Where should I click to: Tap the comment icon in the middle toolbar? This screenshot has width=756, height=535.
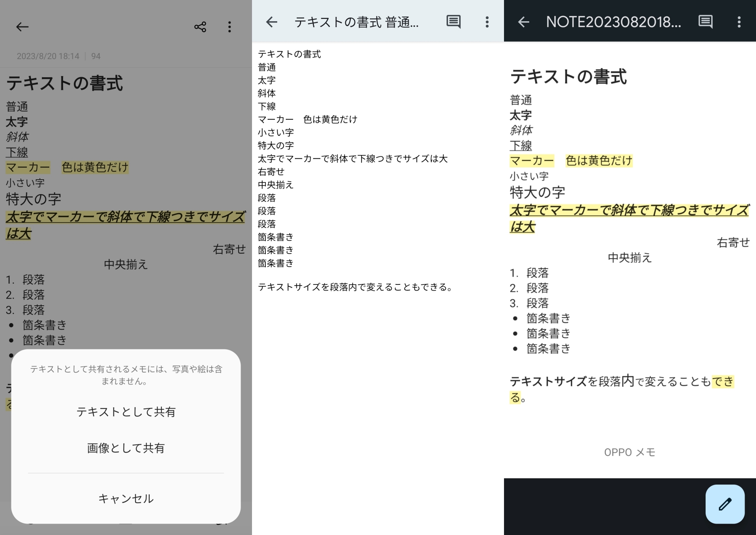pos(453,22)
